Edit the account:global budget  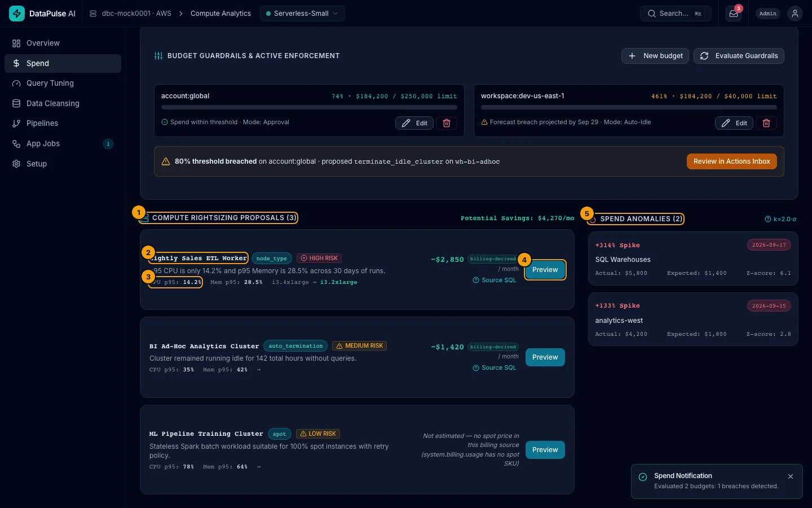click(x=414, y=123)
